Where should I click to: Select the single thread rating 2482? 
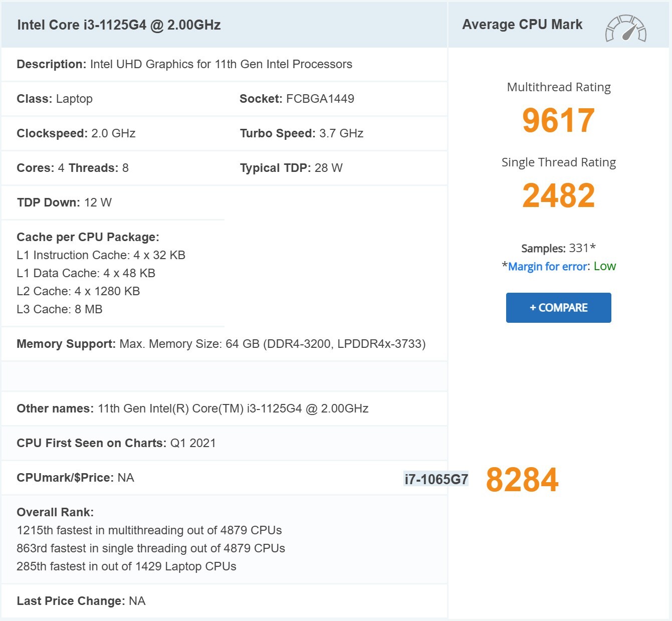point(558,195)
